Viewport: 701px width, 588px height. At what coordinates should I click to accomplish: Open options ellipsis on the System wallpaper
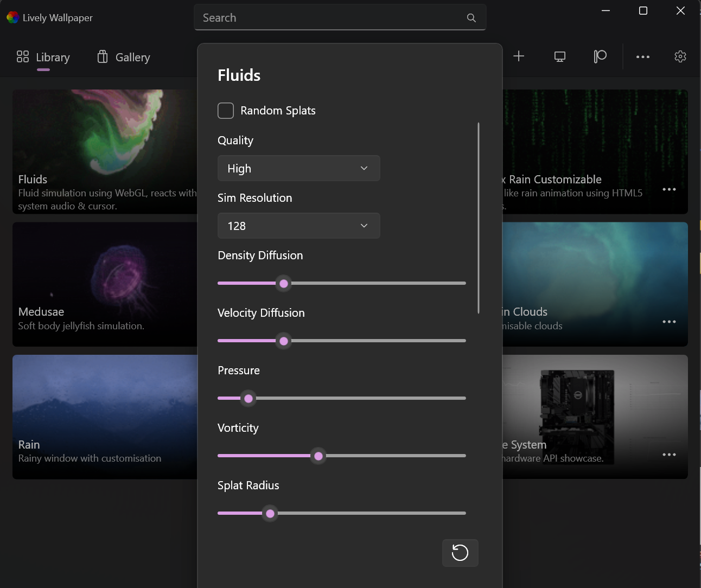pos(669,455)
